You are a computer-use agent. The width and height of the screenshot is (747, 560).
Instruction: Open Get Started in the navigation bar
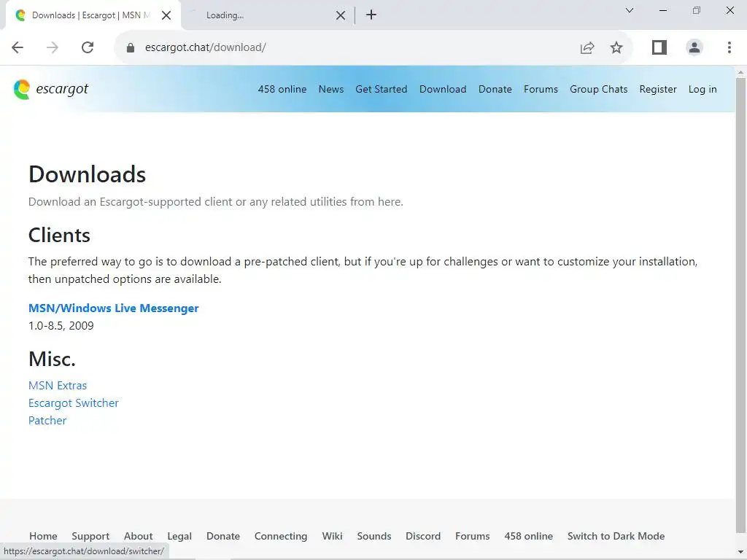tap(381, 89)
